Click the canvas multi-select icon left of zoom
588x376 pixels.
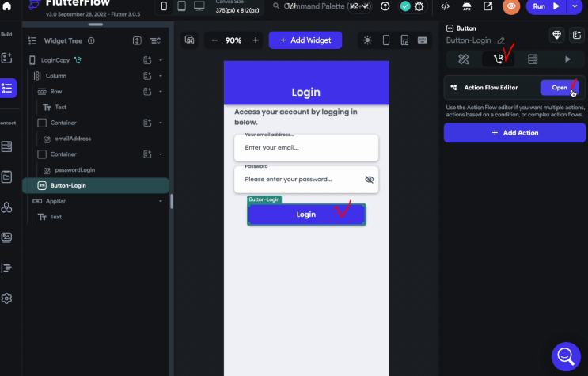coord(190,40)
